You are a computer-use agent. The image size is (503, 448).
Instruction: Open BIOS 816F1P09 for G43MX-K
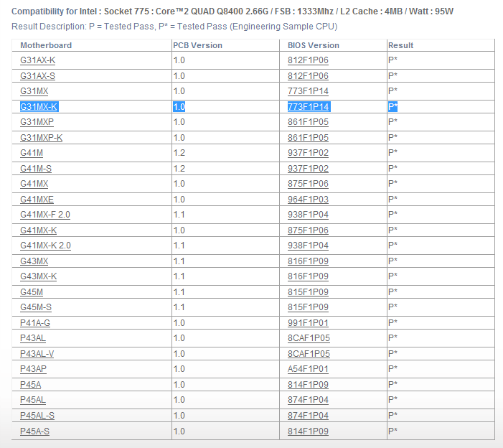308,276
